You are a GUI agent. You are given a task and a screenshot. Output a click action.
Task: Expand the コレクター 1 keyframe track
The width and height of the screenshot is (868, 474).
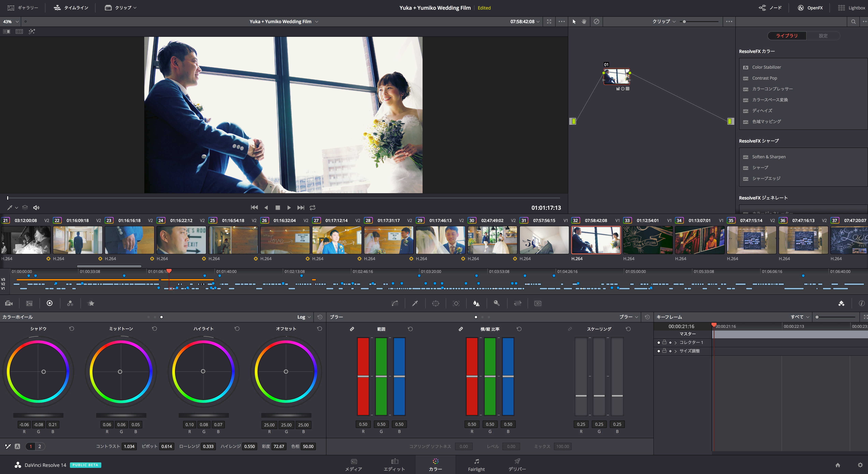[676, 342]
